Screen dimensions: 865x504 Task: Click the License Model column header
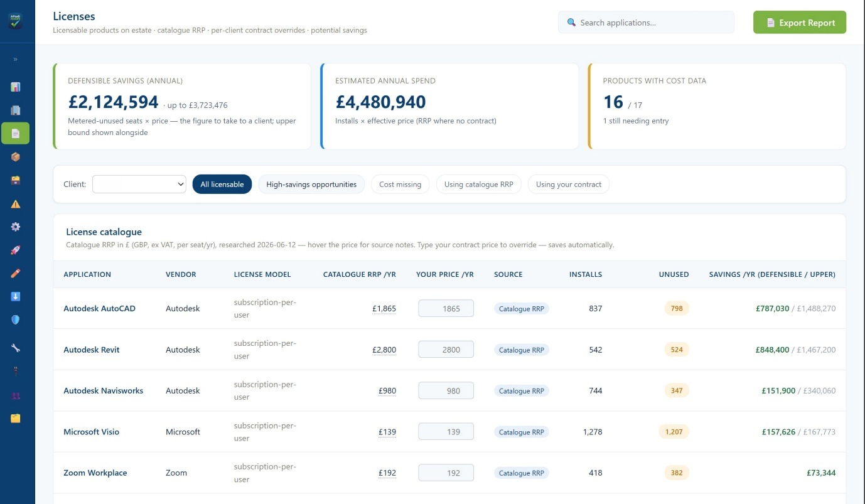(262, 274)
